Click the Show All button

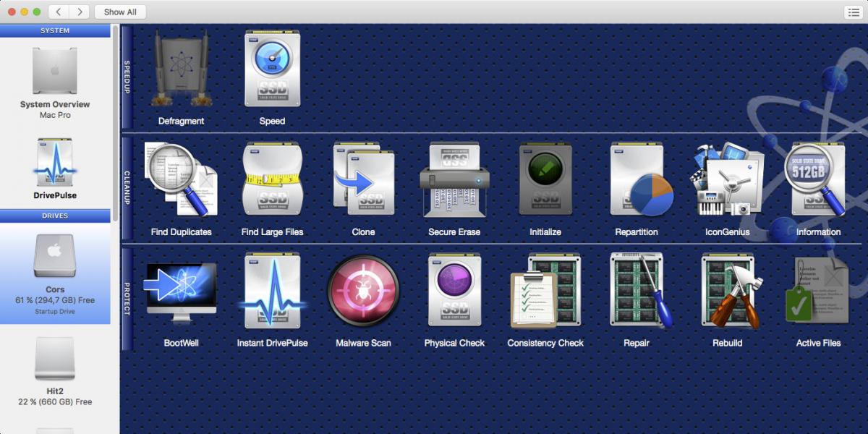(120, 12)
